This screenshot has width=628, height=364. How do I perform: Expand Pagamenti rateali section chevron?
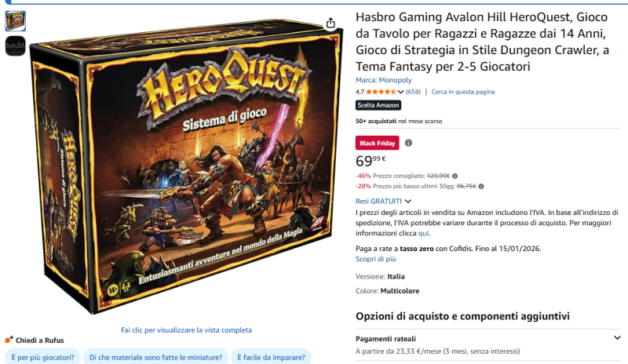[617, 338]
